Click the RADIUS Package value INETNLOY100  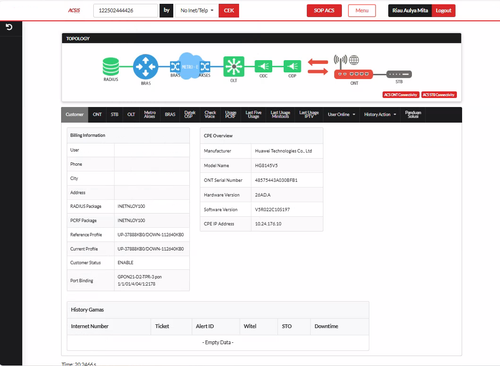pos(131,206)
